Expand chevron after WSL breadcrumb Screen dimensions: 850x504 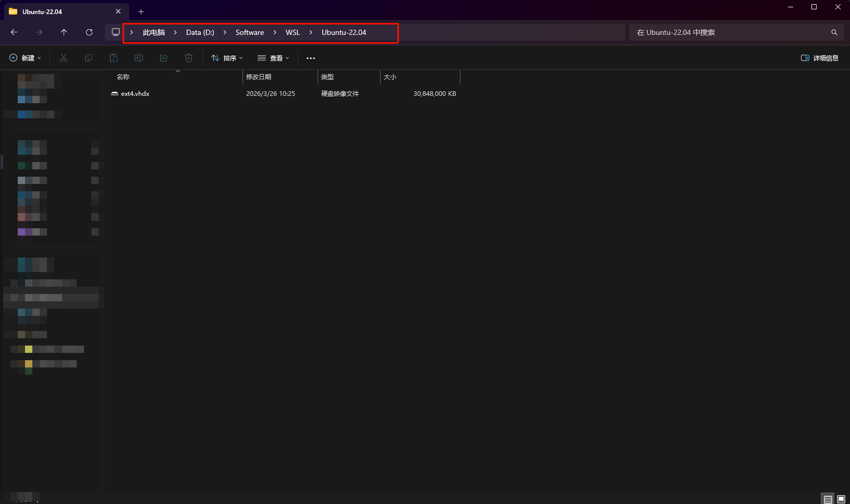coord(311,32)
